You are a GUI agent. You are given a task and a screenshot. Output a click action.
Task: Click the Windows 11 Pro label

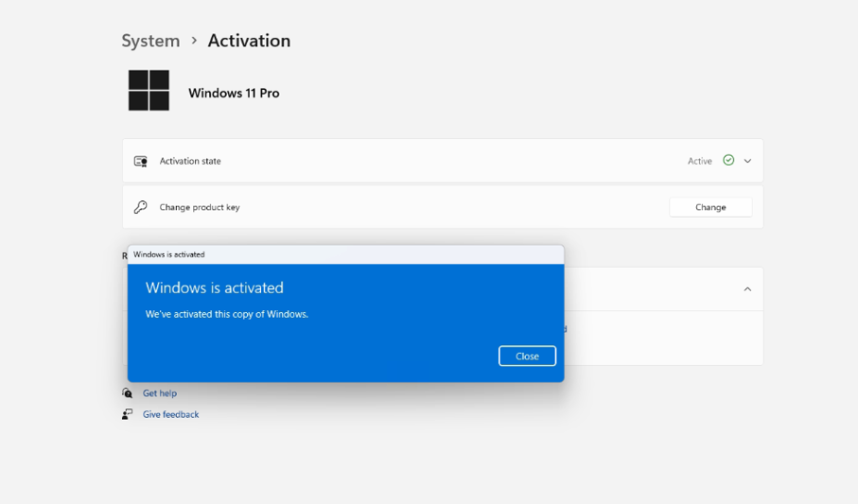234,93
